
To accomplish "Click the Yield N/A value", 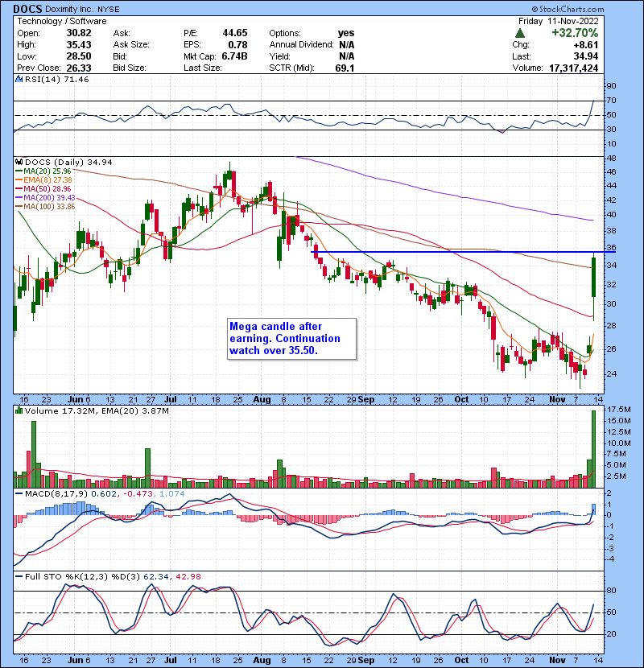I will [346, 56].
